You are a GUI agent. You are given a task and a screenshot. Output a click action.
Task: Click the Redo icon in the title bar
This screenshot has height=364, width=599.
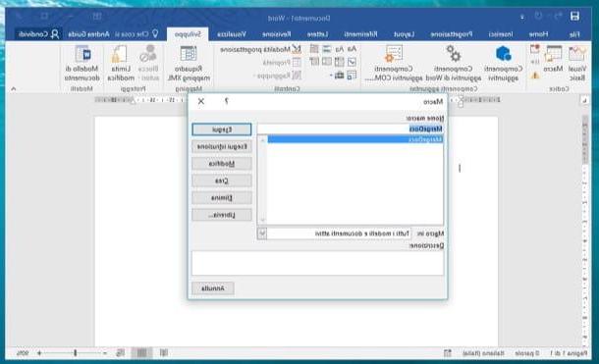point(539,16)
